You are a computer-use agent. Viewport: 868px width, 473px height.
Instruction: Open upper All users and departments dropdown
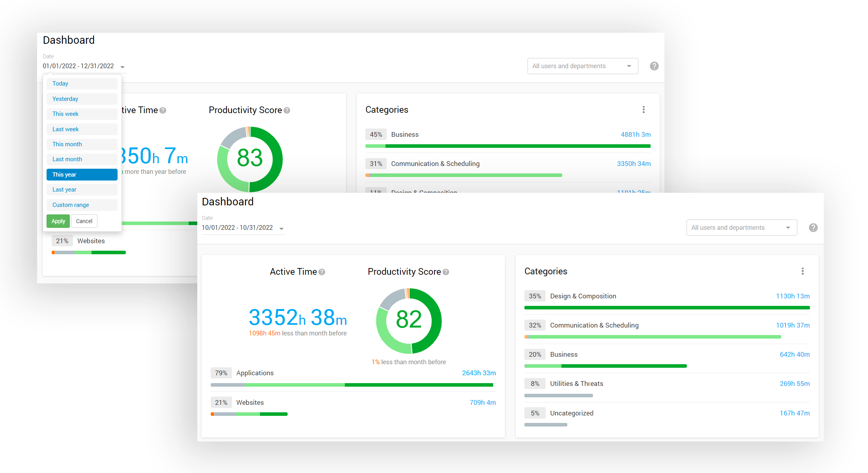[x=582, y=66]
